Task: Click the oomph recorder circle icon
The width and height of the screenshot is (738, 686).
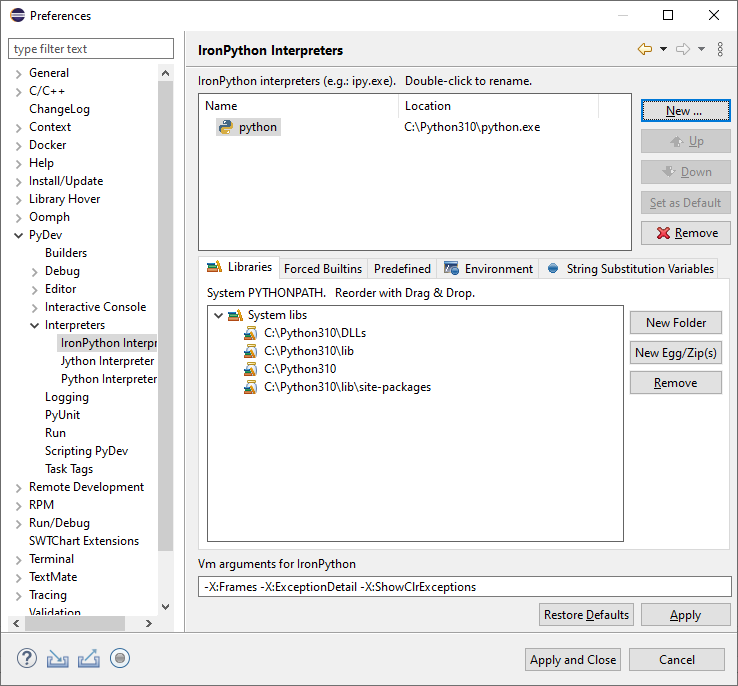Action: [x=120, y=658]
